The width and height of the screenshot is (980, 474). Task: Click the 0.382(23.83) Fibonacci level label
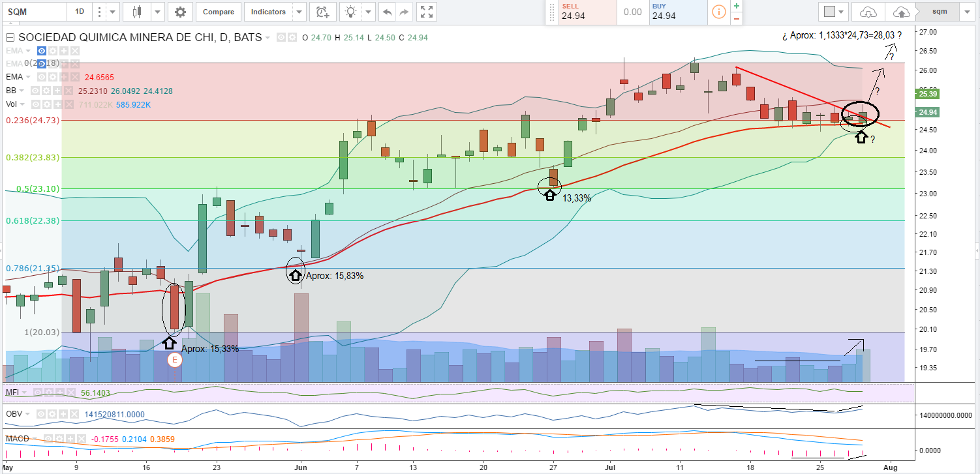click(x=33, y=157)
